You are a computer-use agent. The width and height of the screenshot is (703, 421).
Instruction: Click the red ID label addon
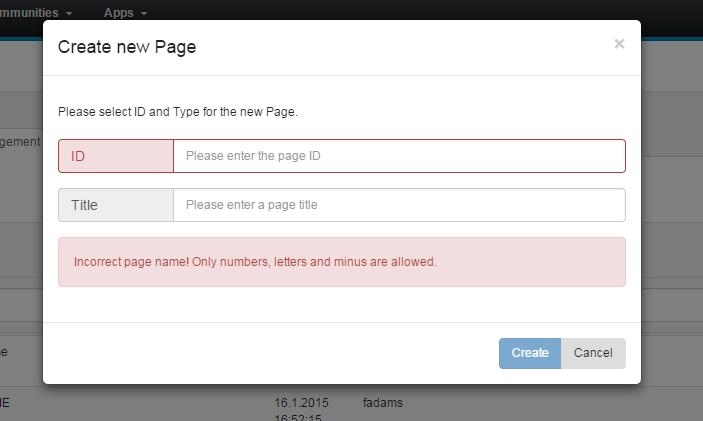[x=116, y=156]
